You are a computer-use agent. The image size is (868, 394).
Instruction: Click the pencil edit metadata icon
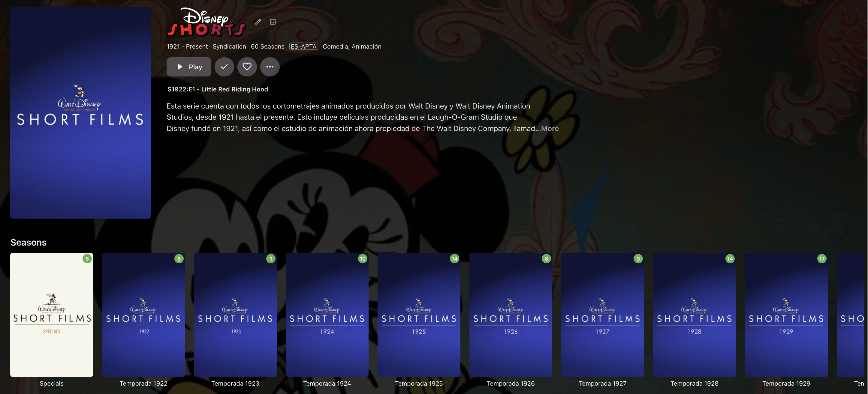258,22
